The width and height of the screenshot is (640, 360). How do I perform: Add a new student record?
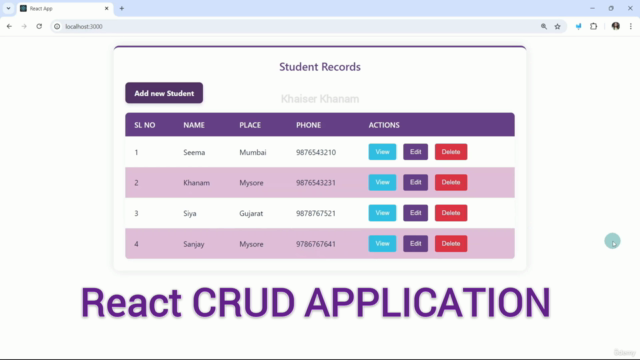pyautogui.click(x=164, y=93)
